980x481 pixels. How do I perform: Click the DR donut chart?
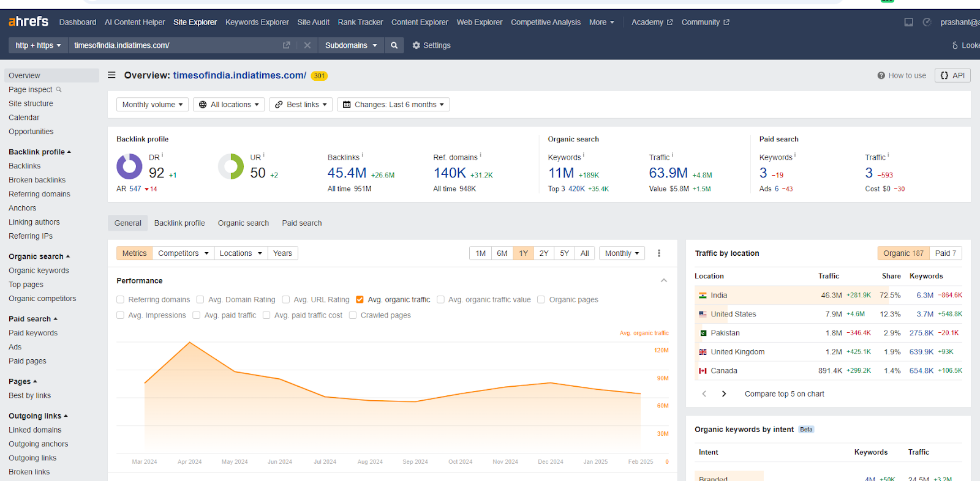(129, 166)
